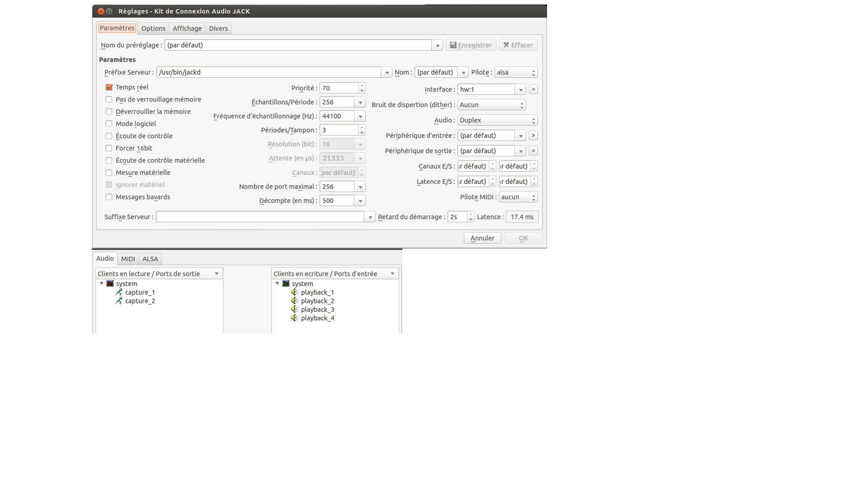Collapse system tree in output ports

[x=102, y=284]
